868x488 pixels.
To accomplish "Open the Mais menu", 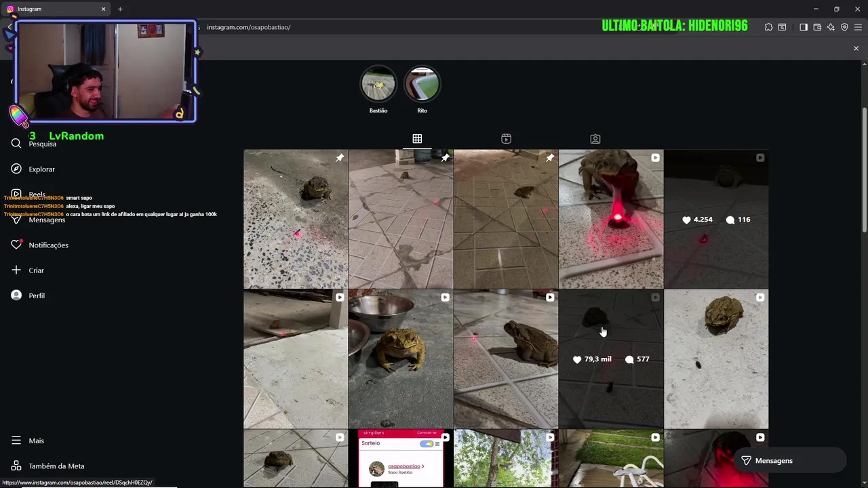I will click(x=27, y=441).
